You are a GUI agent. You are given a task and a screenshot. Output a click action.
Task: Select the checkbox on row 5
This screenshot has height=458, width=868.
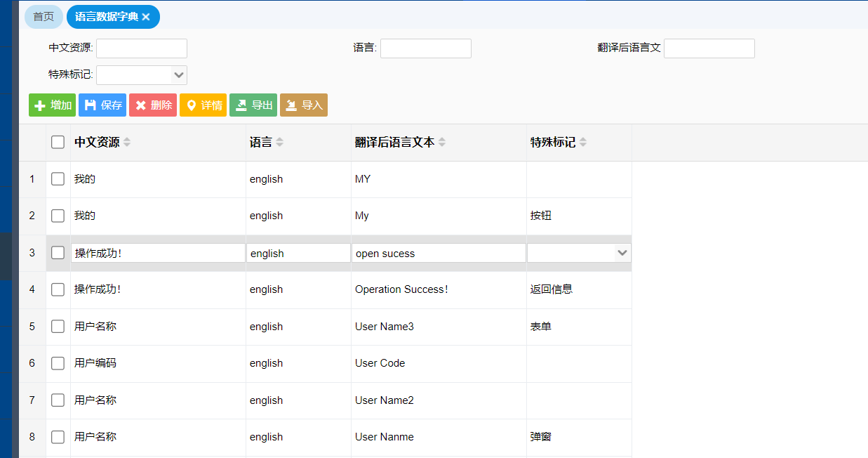pyautogui.click(x=58, y=327)
